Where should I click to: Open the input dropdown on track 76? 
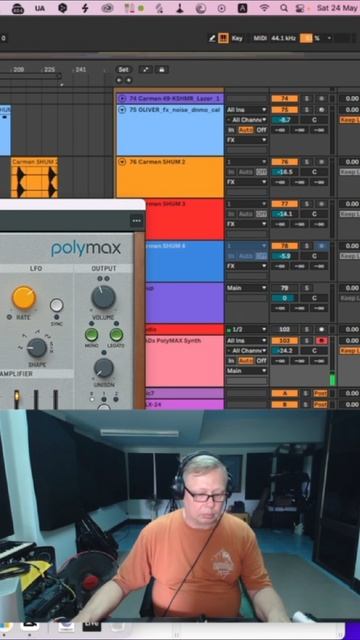[x=247, y=162]
